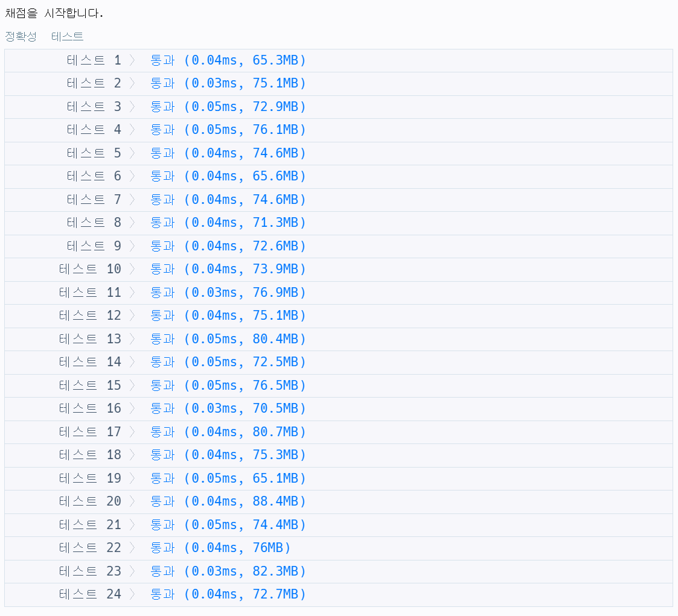Select the 테스트 13 row label

point(90,338)
